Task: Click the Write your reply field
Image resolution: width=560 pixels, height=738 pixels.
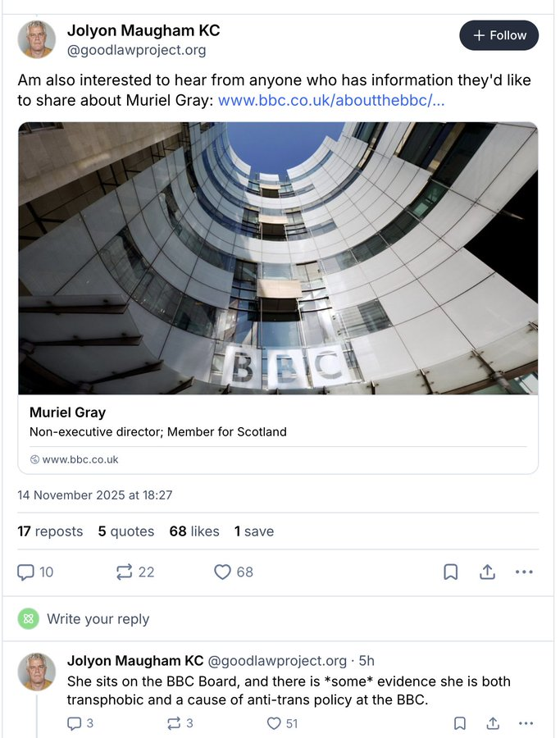Action: pos(98,619)
